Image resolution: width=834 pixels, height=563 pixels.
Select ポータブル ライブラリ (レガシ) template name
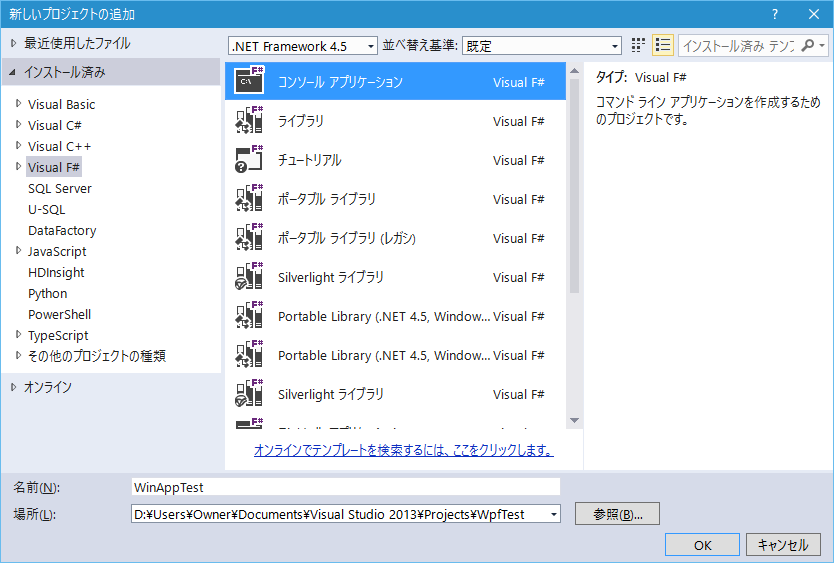click(347, 238)
